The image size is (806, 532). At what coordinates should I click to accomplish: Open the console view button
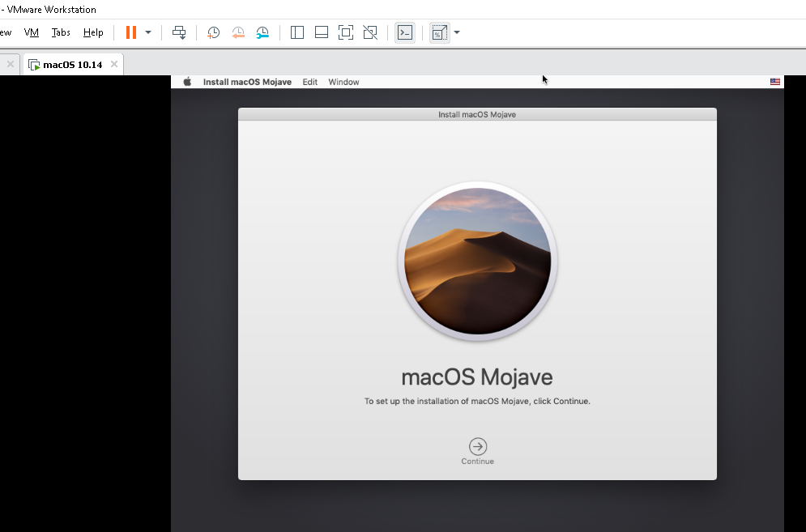(405, 32)
